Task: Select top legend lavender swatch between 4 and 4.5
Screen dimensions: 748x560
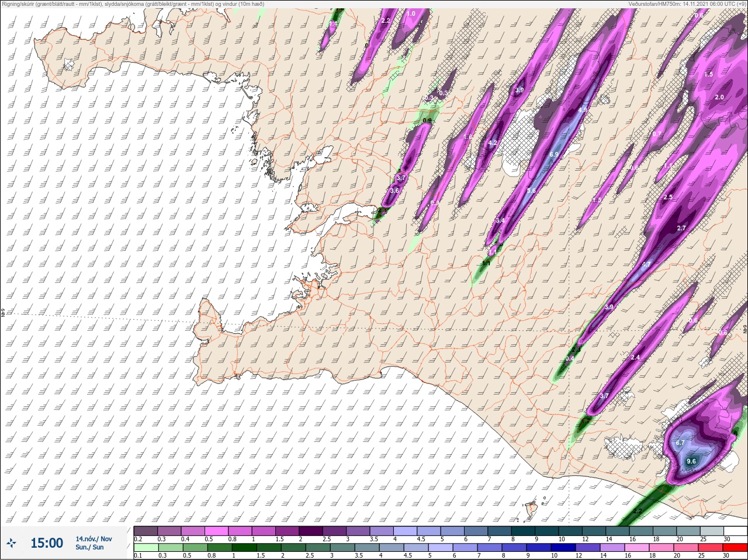Action: click(405, 531)
